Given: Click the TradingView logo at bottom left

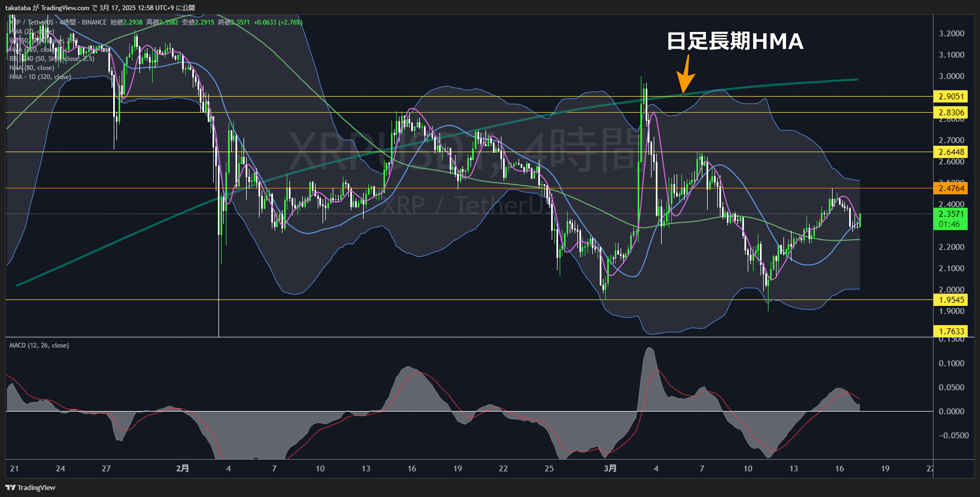Looking at the screenshot, I should pos(30,487).
